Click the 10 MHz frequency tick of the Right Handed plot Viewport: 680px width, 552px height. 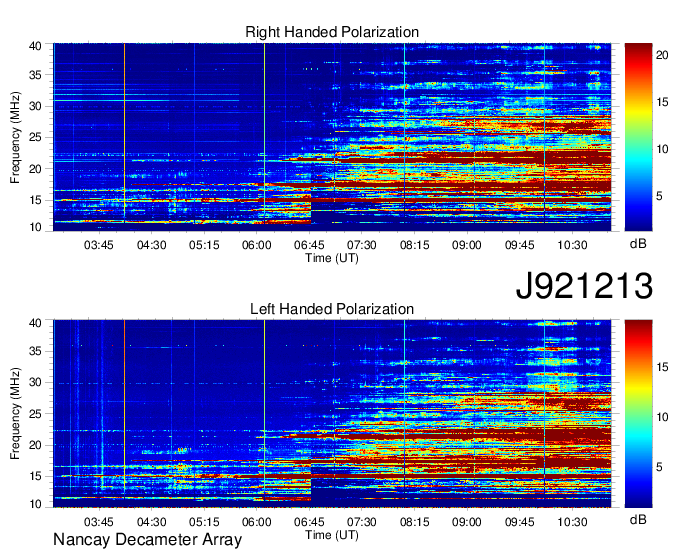click(x=35, y=227)
